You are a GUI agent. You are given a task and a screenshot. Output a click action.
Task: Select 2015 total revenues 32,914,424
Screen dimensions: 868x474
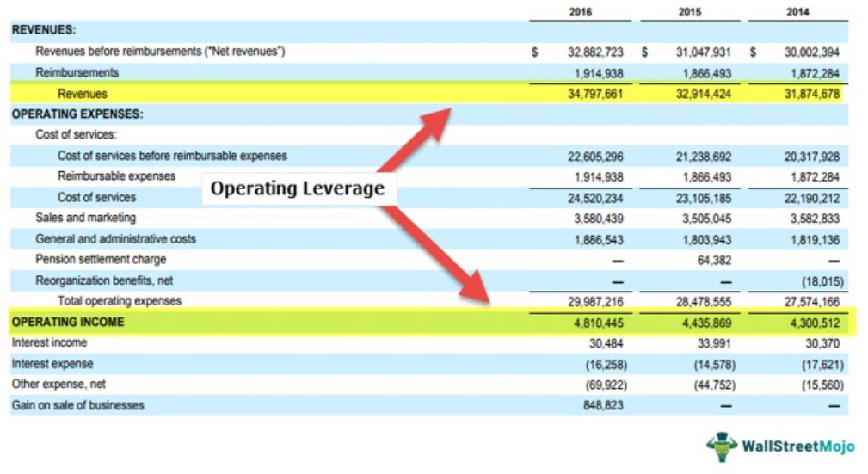(703, 94)
